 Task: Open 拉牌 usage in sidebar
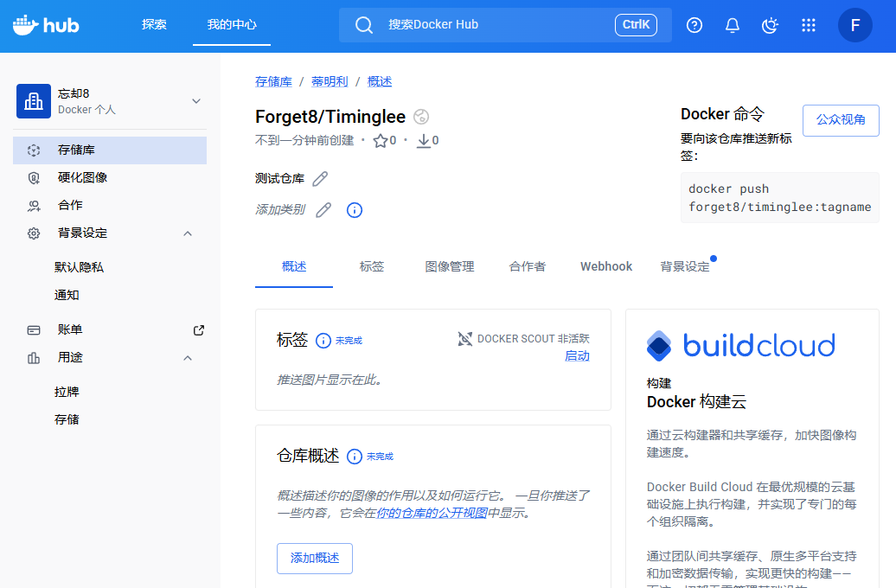67,392
